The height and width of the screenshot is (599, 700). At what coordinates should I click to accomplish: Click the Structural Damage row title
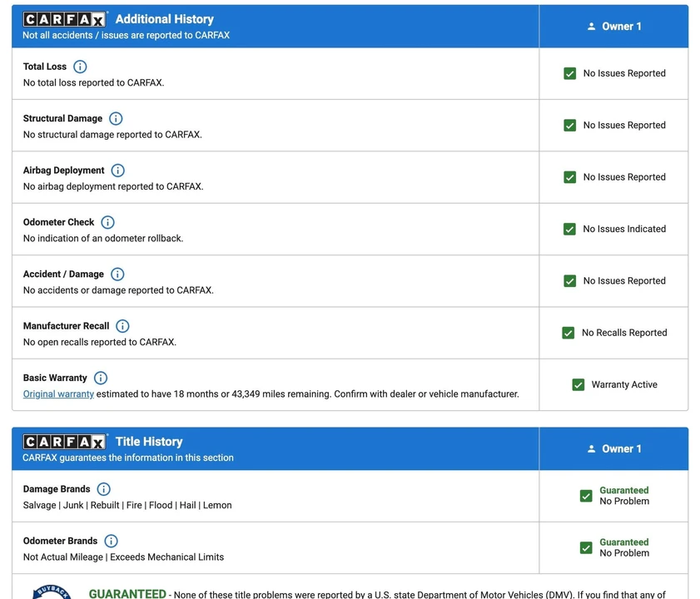(x=62, y=118)
